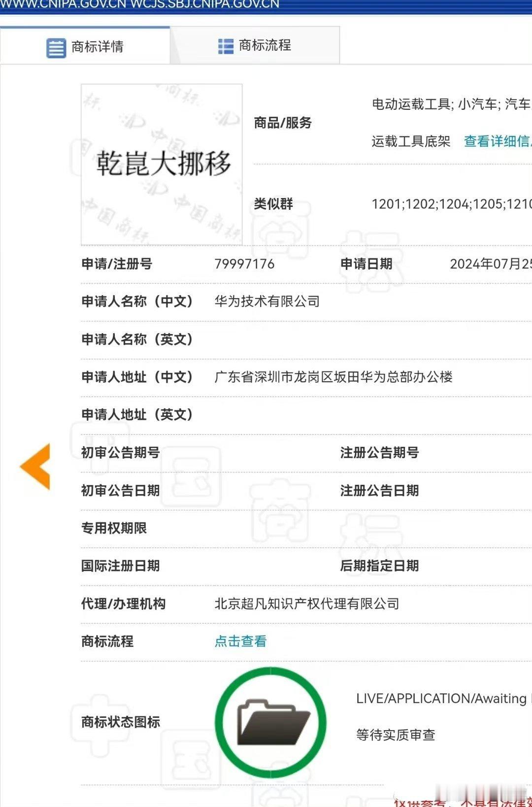The image size is (532, 807).
Task: Click the 后期指定日期 label
Action: pyautogui.click(x=379, y=566)
